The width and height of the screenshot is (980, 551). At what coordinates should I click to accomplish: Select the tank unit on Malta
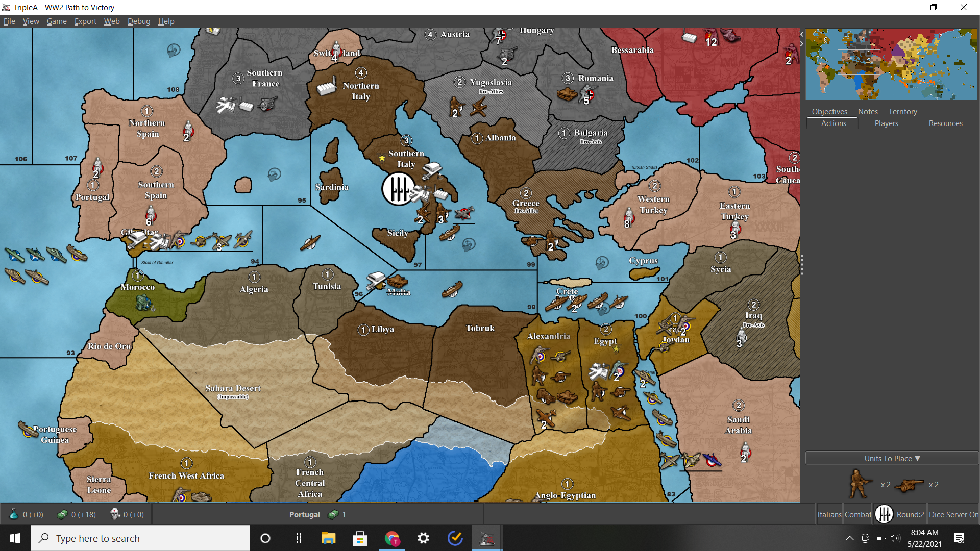(x=397, y=281)
